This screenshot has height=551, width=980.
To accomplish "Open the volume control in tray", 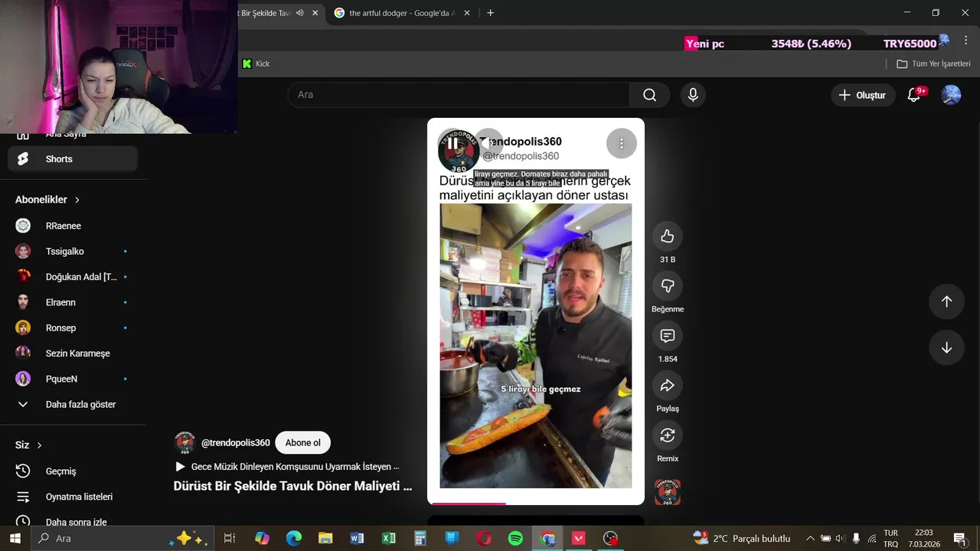I will click(x=841, y=539).
